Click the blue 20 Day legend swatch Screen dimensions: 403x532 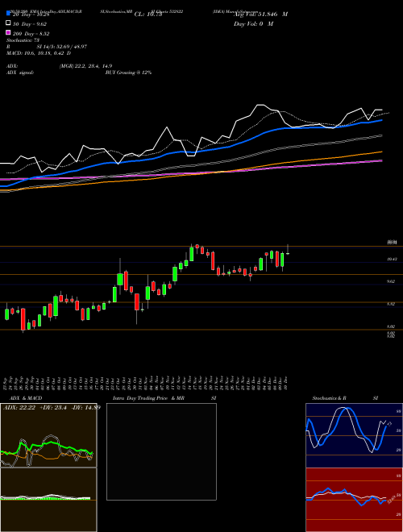pos(8,13)
